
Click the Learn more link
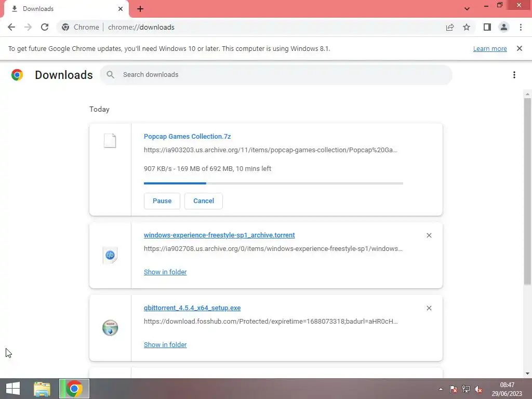coord(490,48)
